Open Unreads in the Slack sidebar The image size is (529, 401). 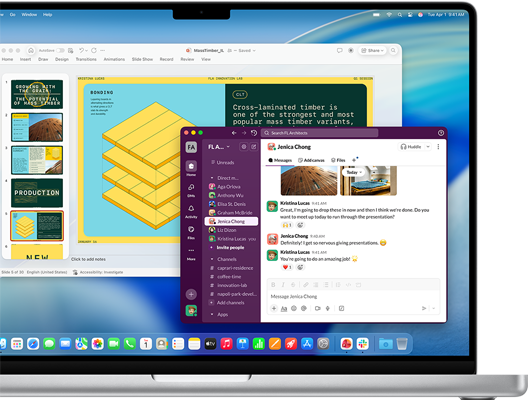click(223, 163)
